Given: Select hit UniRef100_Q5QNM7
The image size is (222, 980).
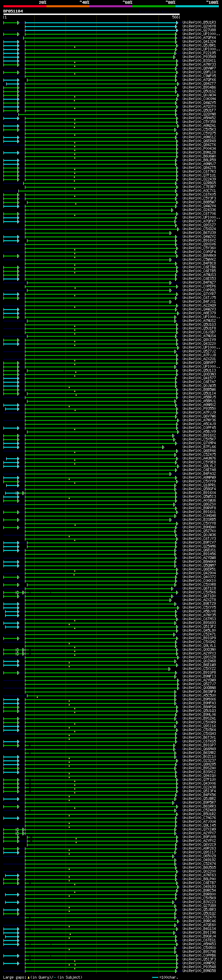Looking at the screenshot, I should [x=199, y=565].
